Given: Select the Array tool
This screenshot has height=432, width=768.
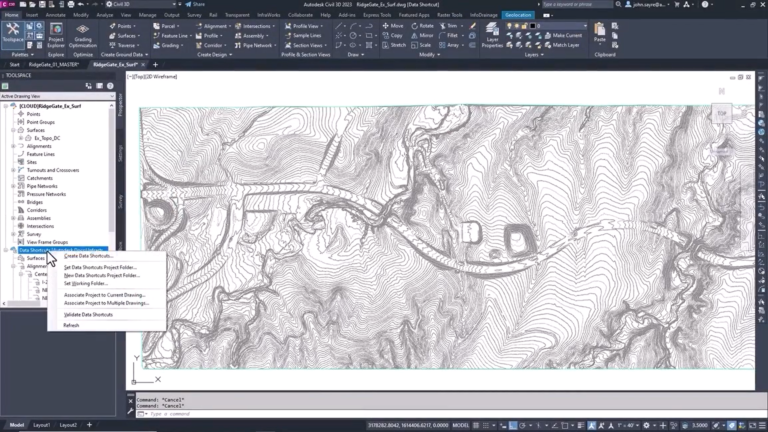Looking at the screenshot, I should click(x=449, y=45).
